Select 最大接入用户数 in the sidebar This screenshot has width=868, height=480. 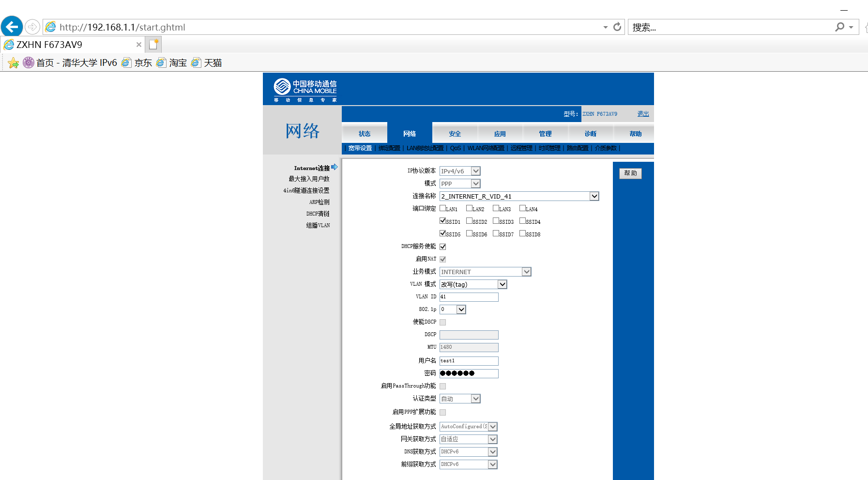coord(309,179)
